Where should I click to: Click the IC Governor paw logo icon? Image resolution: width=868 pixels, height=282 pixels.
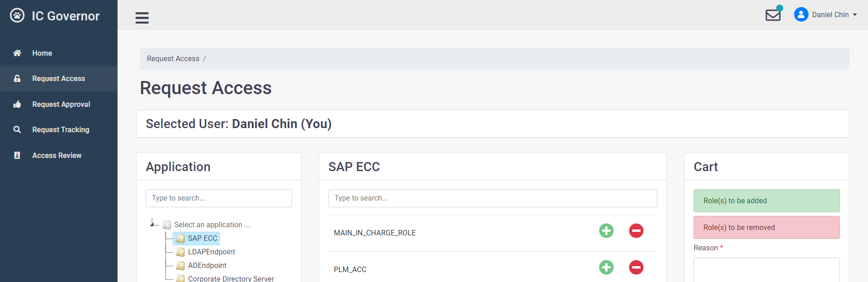(x=17, y=15)
